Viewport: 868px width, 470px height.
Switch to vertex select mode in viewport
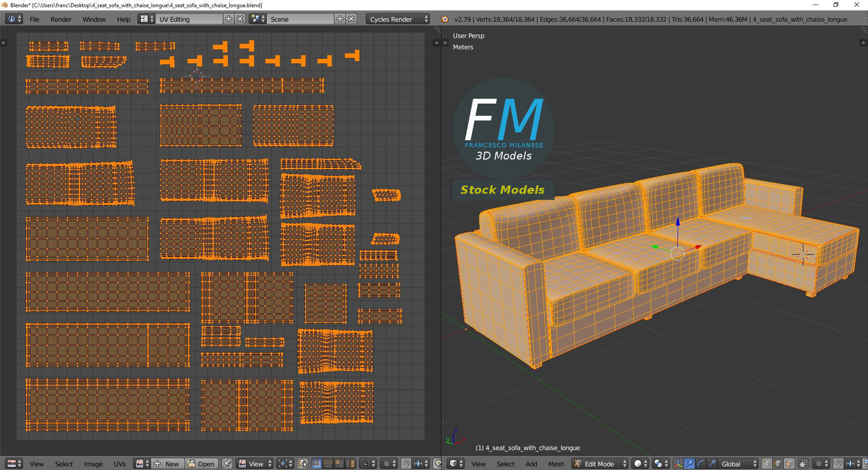click(x=767, y=464)
